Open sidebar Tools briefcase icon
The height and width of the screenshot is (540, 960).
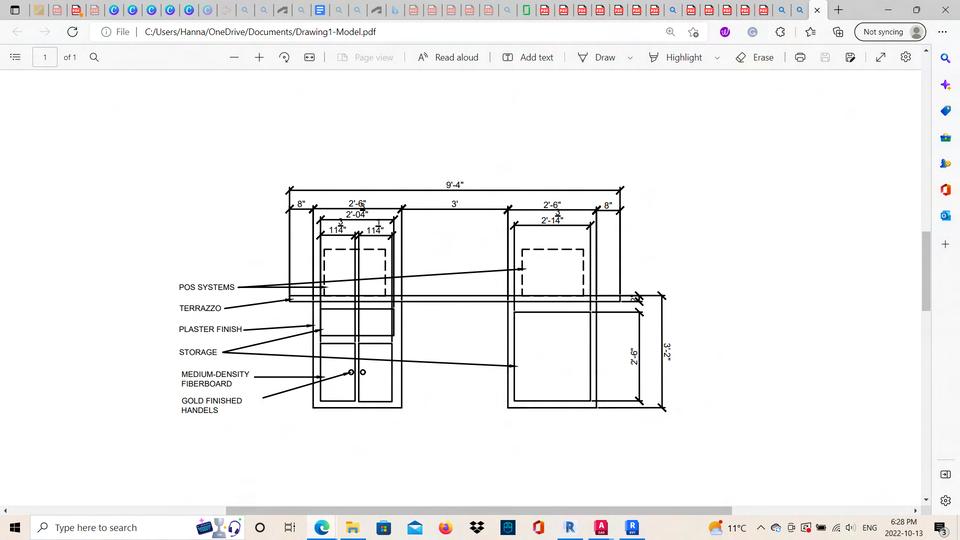945,137
